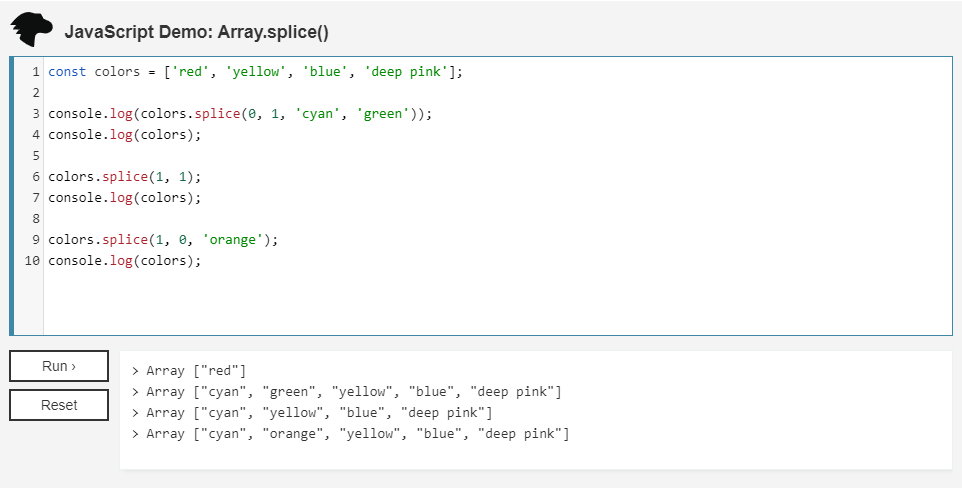Image resolution: width=962 pixels, height=488 pixels.
Task: Click line number 10 in the gutter
Action: pos(32,261)
